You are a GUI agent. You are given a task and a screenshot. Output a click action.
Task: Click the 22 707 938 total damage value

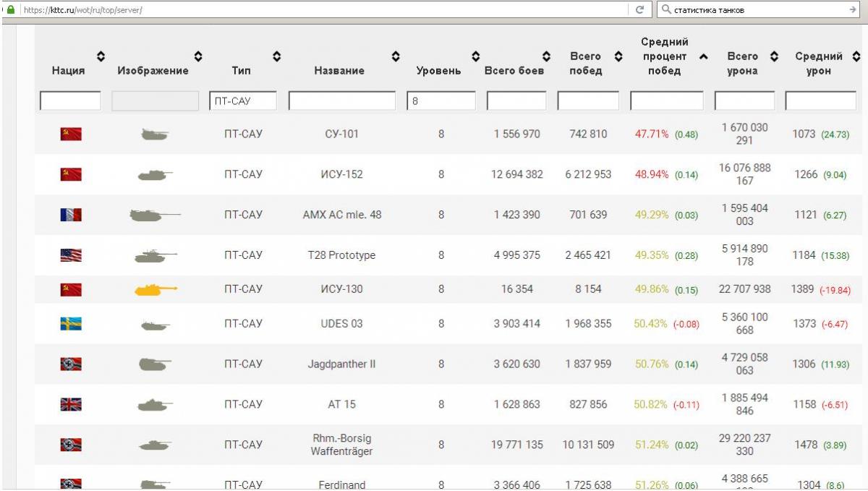point(744,289)
